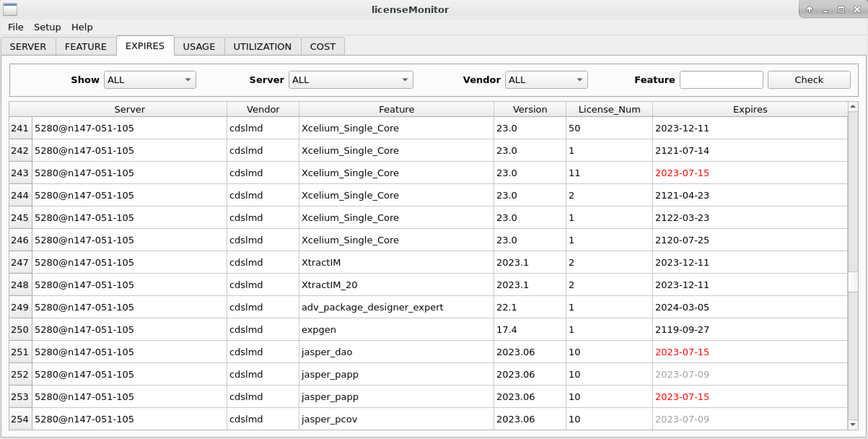Click the Vendor column header
The image size is (868, 439).
(x=263, y=109)
